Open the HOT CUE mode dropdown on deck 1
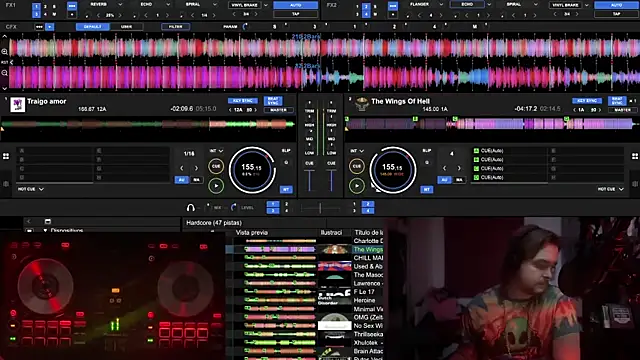640x360 pixels. pos(31,189)
